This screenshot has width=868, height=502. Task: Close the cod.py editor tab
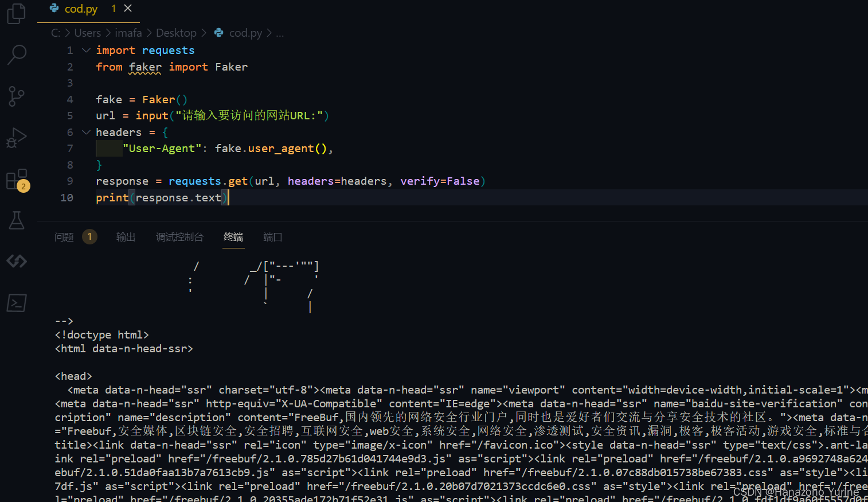128,8
